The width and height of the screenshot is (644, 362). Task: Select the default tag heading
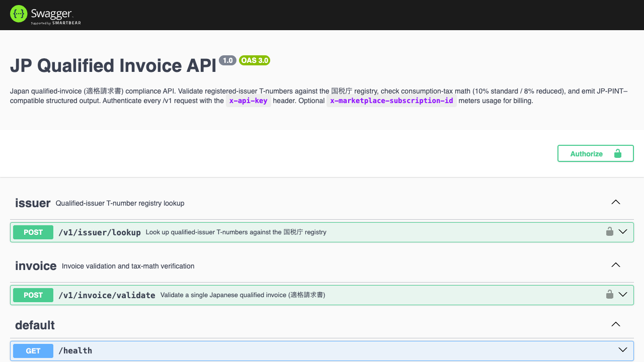[35, 325]
